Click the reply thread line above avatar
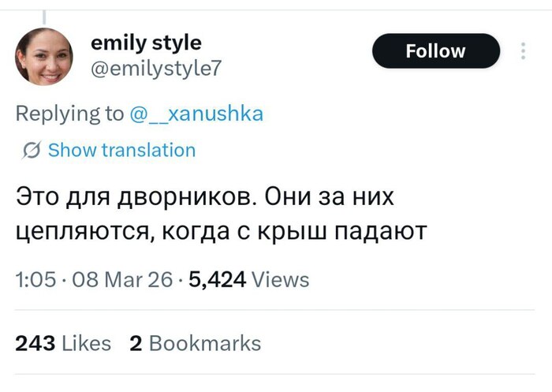This screenshot has width=552, height=392. [43, 15]
